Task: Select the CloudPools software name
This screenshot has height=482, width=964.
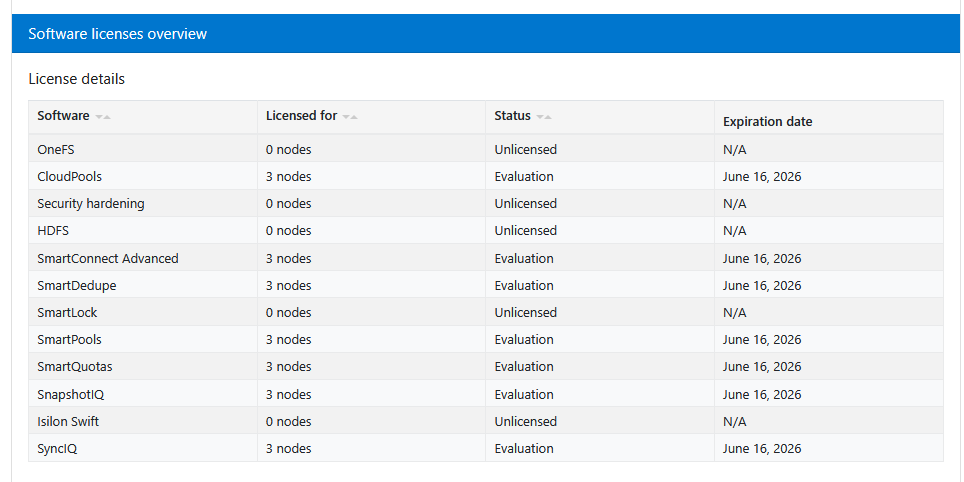Action: point(69,177)
